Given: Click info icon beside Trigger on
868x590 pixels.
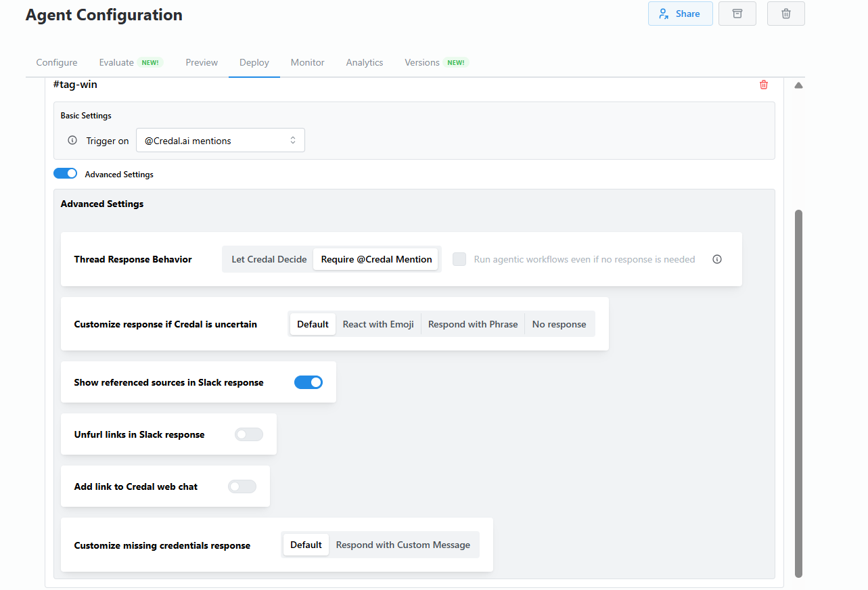Looking at the screenshot, I should (x=72, y=141).
